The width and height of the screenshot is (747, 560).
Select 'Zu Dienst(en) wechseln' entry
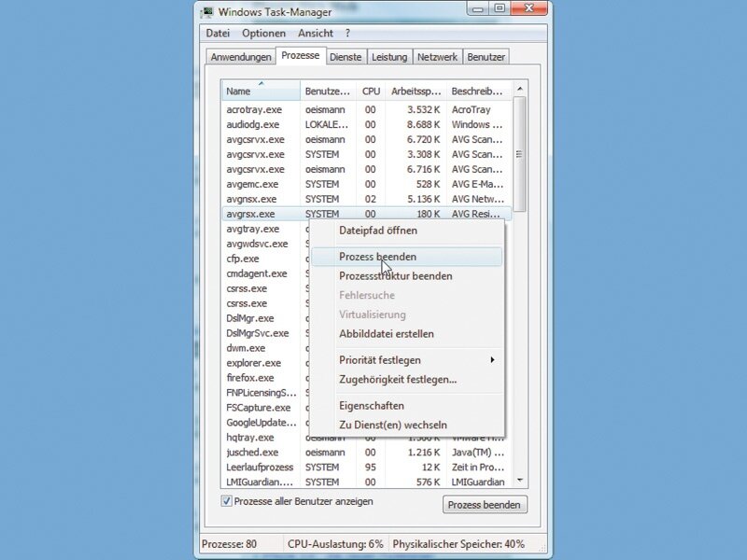(x=392, y=425)
